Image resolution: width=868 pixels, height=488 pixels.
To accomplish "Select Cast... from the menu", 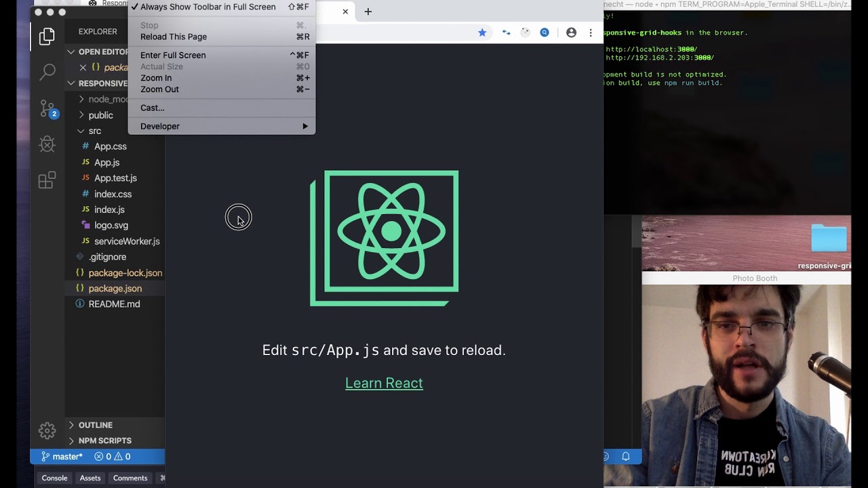I will tap(221, 108).
